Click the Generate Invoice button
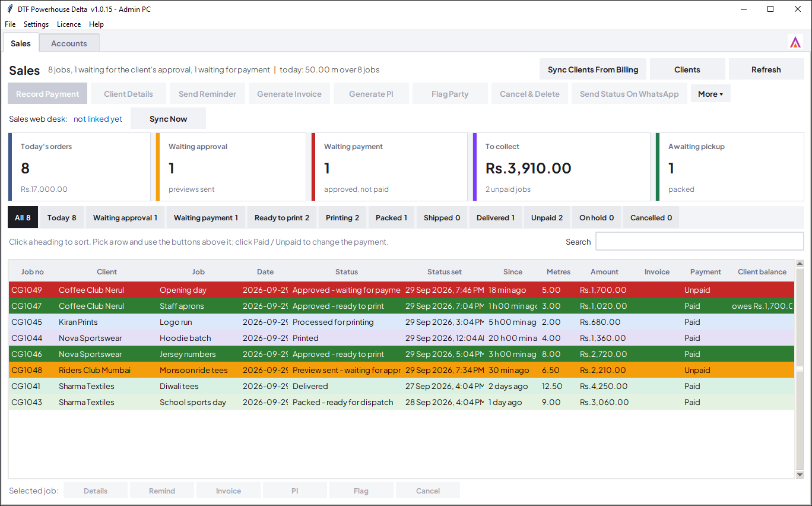Viewport: 812px width, 506px height. coord(289,94)
